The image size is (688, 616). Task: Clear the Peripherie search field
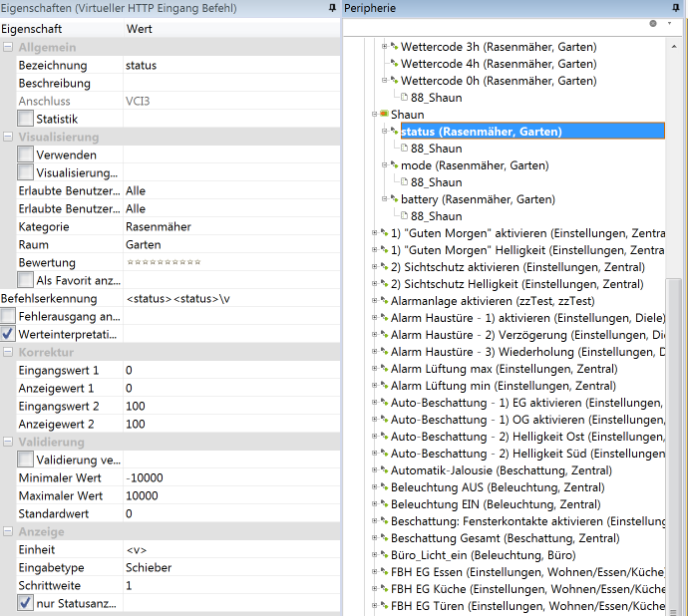pyautogui.click(x=652, y=23)
